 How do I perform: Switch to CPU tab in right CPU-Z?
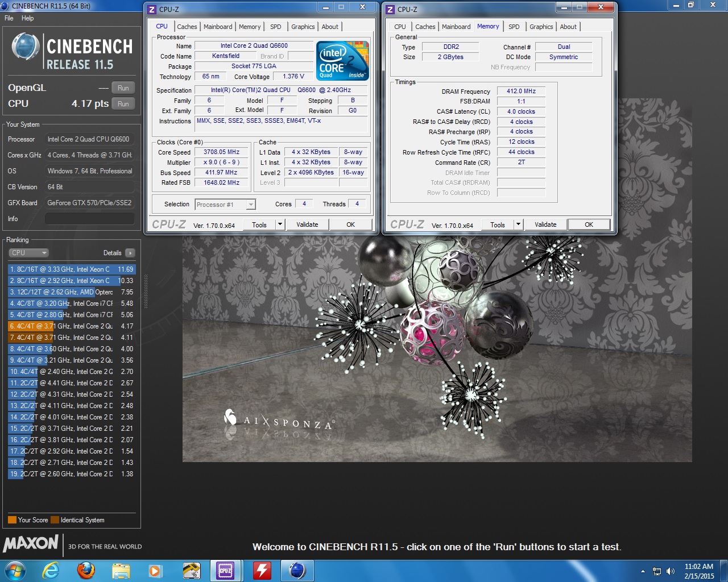[x=400, y=27]
